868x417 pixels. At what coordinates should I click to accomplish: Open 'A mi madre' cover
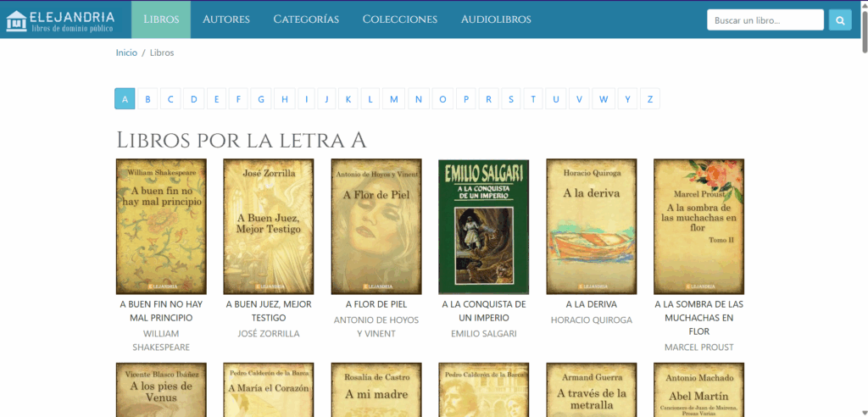(376, 390)
